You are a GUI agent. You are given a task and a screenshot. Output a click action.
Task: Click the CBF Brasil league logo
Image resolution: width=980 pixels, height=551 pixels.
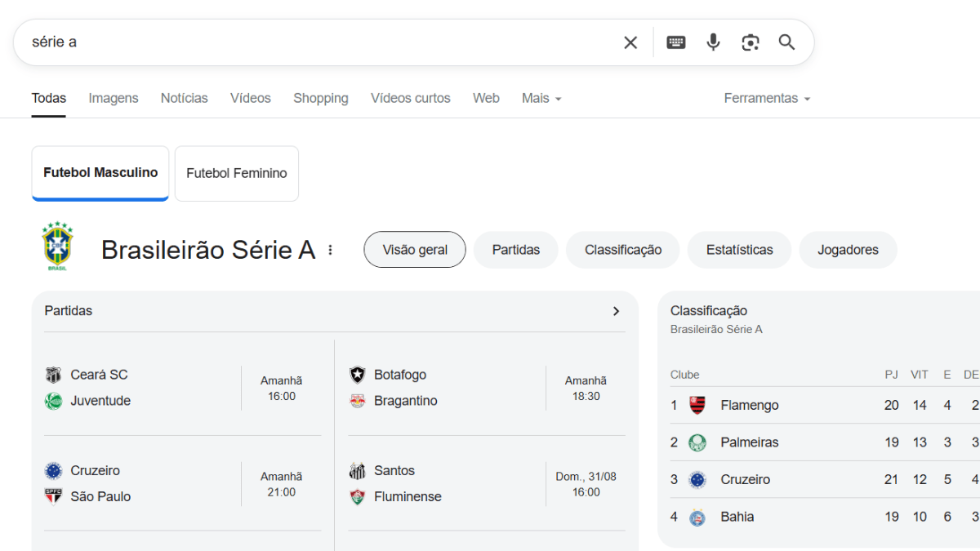coord(57,246)
